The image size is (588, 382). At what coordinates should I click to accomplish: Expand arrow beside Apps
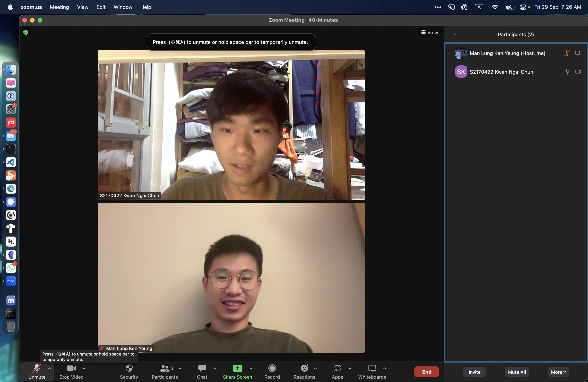pyautogui.click(x=350, y=368)
